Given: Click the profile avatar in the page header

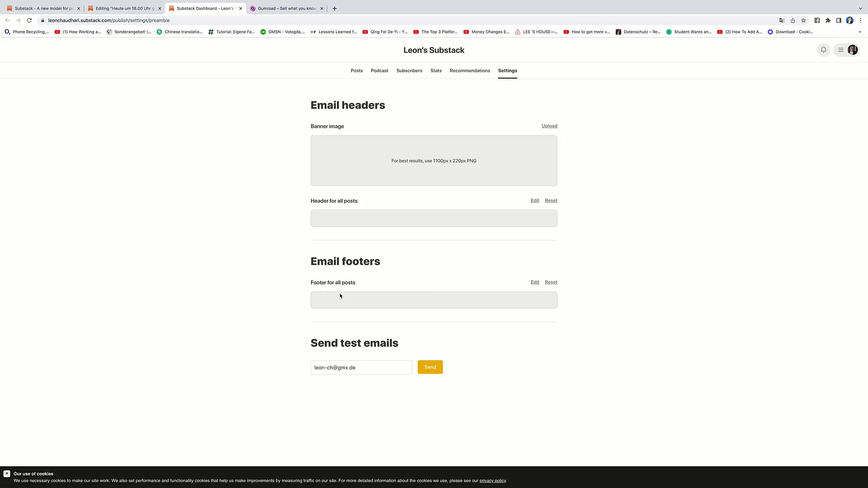Looking at the screenshot, I should (853, 50).
